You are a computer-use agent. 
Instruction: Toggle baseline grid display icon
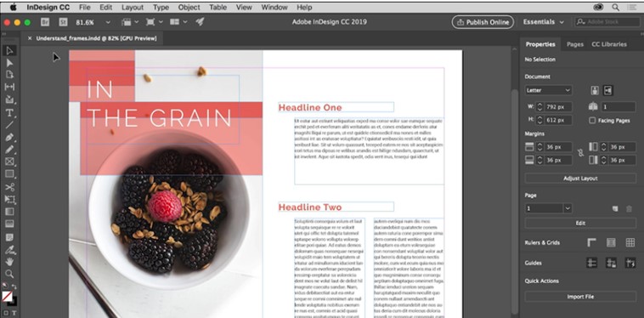[x=611, y=242]
